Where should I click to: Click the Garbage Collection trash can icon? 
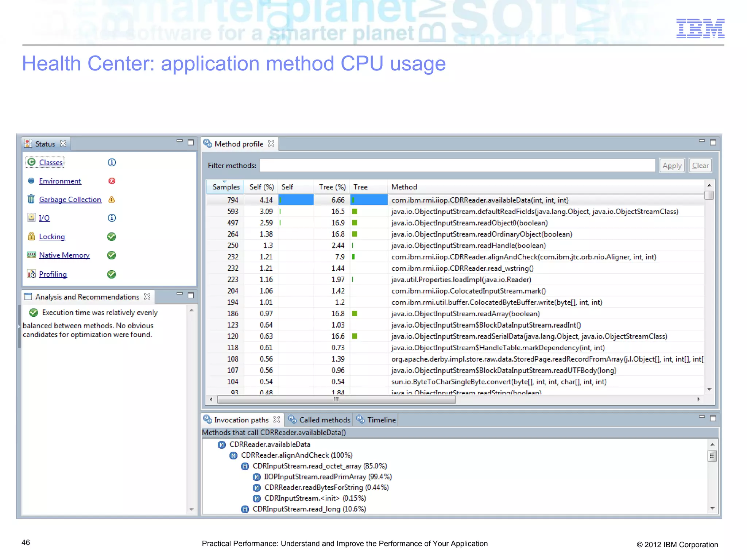tap(31, 199)
